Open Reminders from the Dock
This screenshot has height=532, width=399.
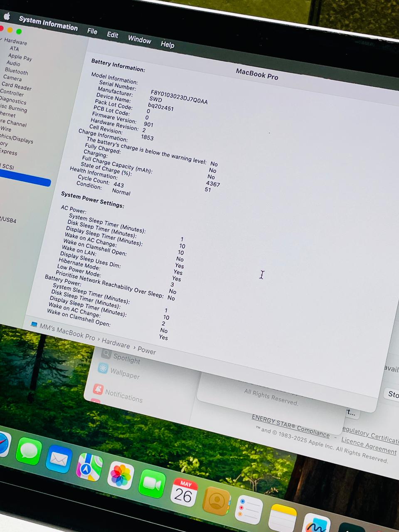tap(249, 510)
